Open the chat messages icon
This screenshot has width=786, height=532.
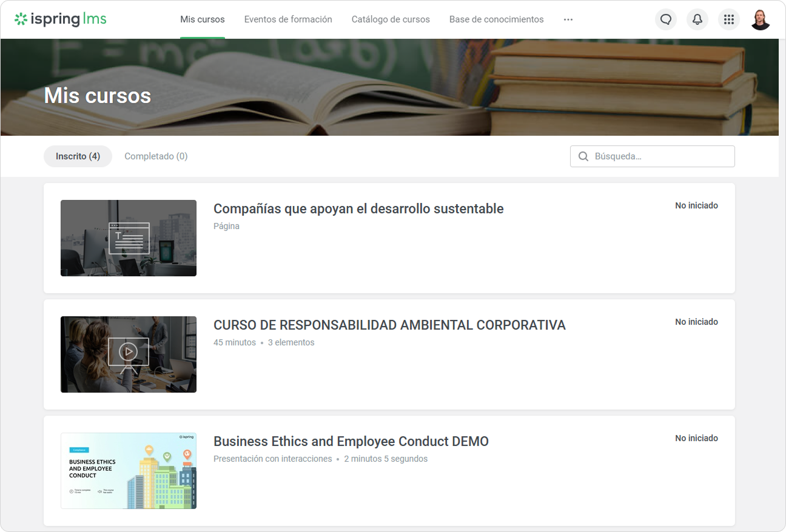(x=666, y=19)
